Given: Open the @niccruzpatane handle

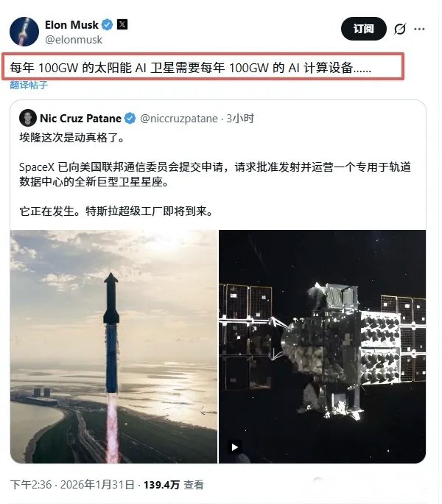Looking at the screenshot, I should (x=179, y=119).
